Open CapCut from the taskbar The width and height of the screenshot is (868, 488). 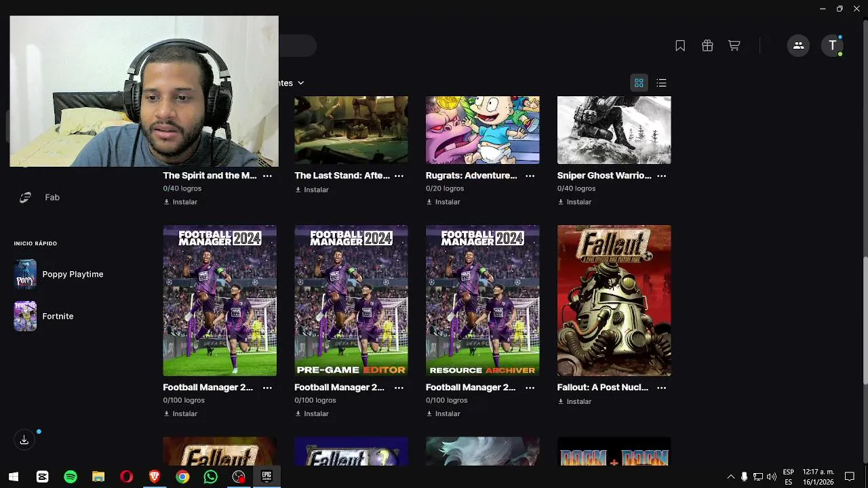tap(42, 477)
